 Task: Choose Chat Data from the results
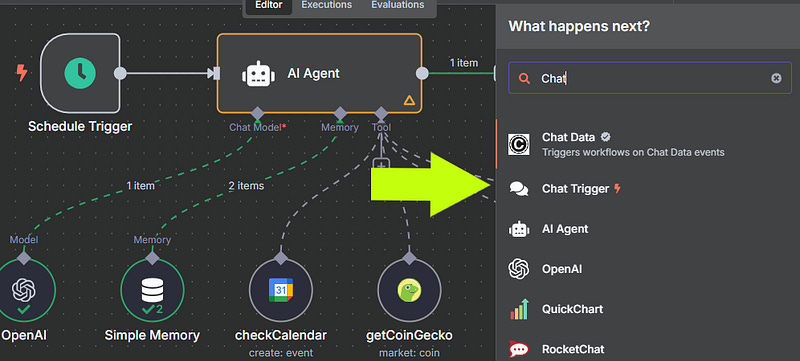(648, 144)
